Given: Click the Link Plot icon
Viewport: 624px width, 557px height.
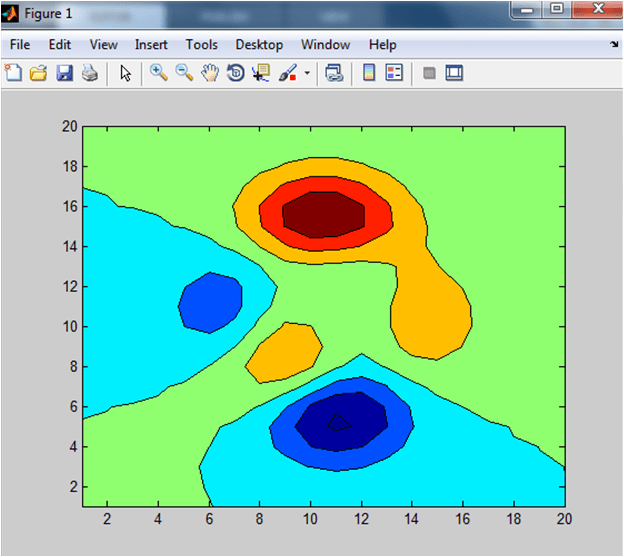Looking at the screenshot, I should [x=334, y=73].
